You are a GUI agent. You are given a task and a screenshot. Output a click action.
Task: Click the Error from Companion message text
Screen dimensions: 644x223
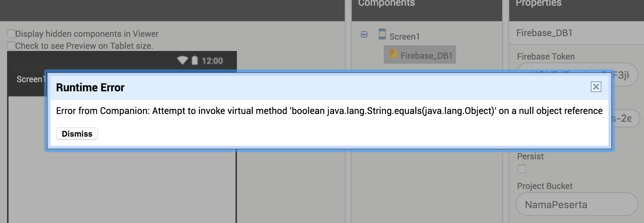(x=329, y=111)
